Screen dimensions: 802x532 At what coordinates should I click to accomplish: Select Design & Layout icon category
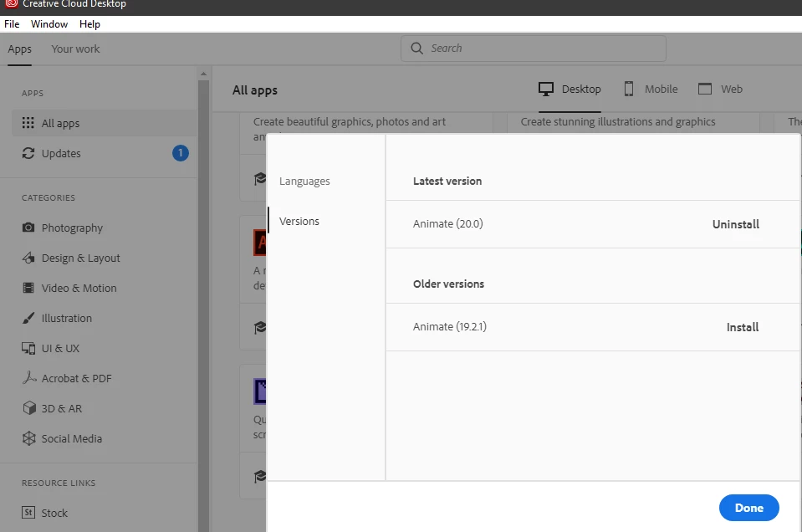pos(28,258)
